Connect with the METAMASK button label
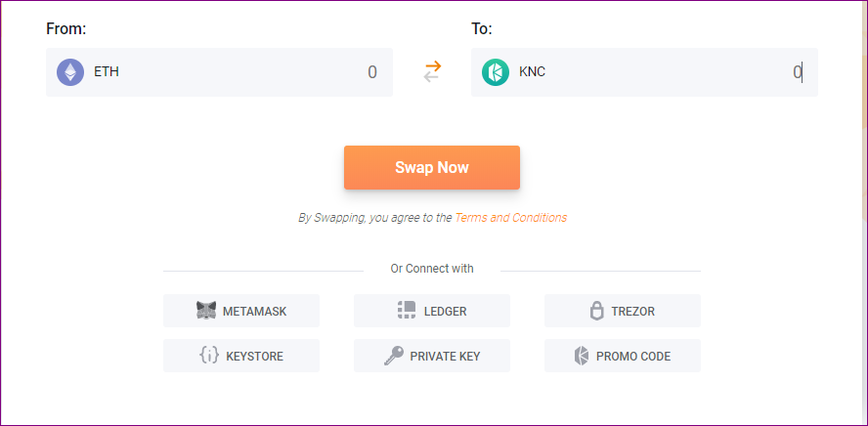The width and height of the screenshot is (868, 426). [255, 312]
